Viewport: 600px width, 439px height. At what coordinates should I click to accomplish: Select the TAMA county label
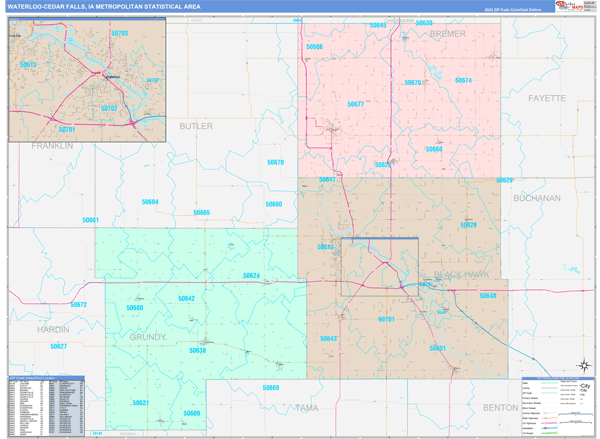pos(307,408)
